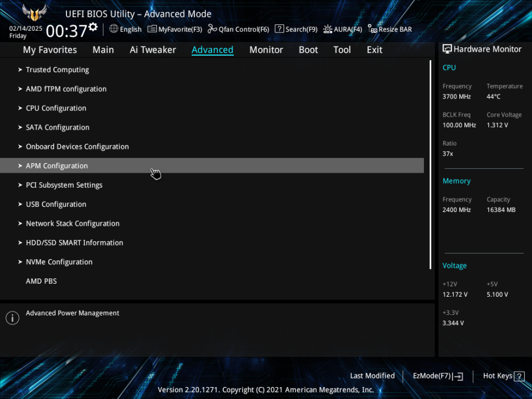Expand the AMD fTPM configuration arrow
The image size is (532, 399).
(20, 89)
